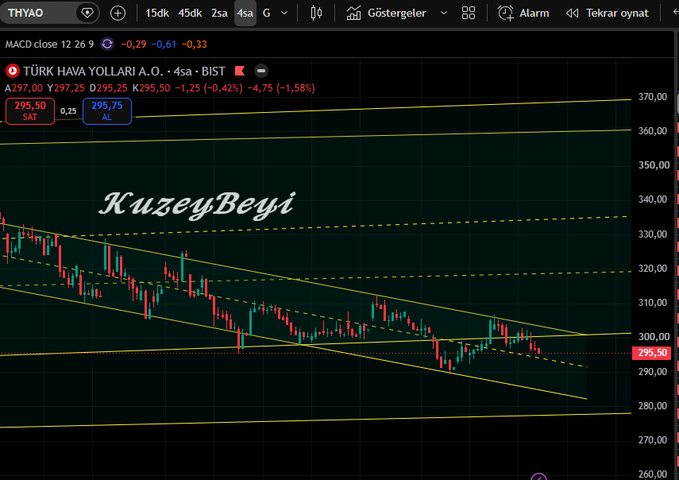Select the TÜRK HAVA YOLLARI A.O. title

93,71
